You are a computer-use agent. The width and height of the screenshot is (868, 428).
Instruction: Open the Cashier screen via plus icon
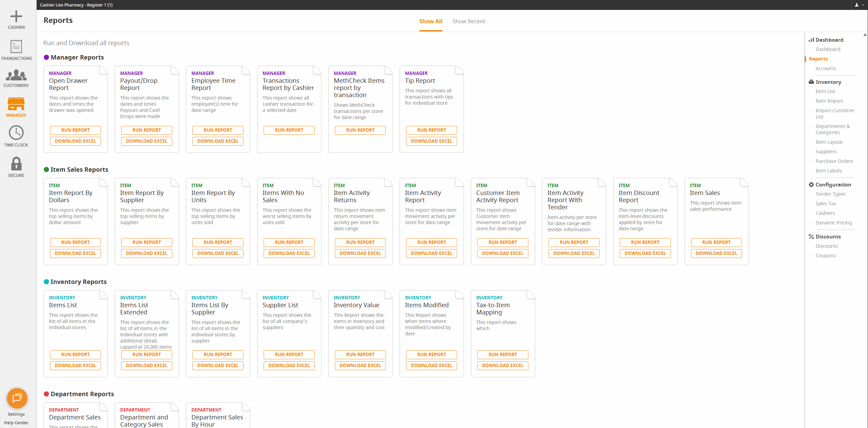pos(16,16)
